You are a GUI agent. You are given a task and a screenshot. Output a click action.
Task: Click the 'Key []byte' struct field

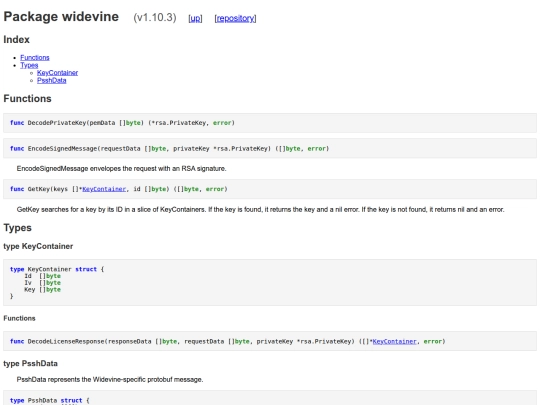click(x=42, y=290)
